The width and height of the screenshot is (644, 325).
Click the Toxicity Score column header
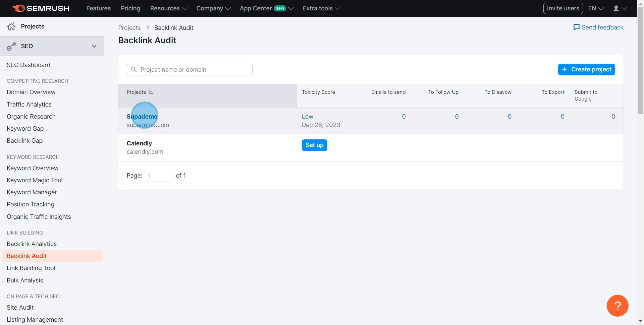coord(318,92)
